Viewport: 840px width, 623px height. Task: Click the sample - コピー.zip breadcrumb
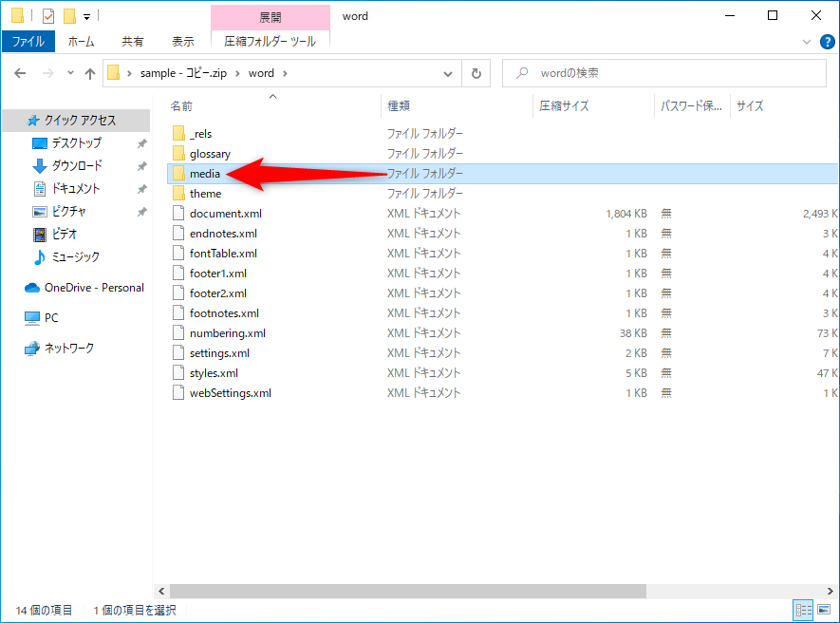tap(183, 73)
